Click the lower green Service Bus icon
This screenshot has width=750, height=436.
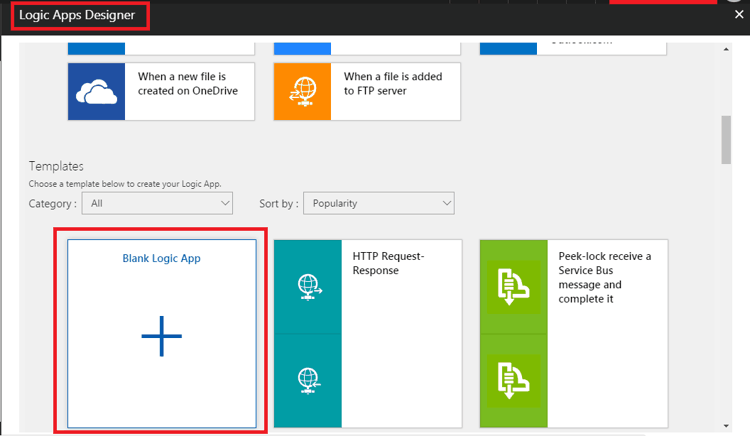513,380
